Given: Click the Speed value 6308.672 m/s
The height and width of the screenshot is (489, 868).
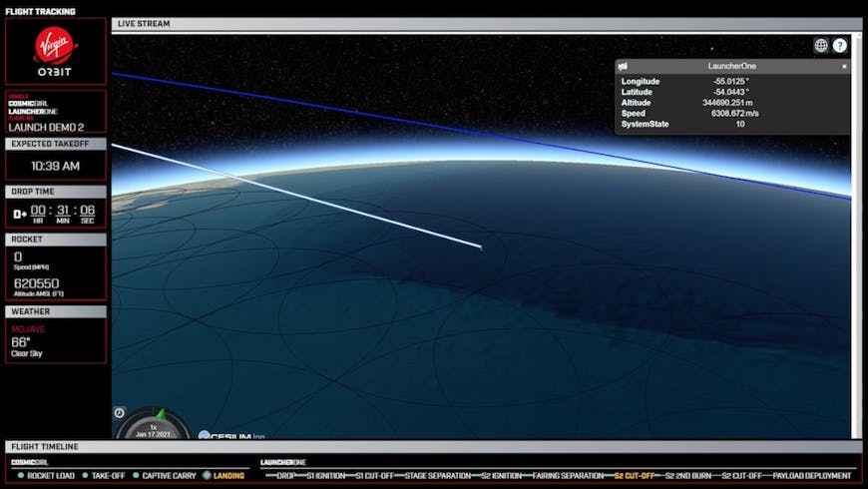Looking at the screenshot, I should pos(734,113).
